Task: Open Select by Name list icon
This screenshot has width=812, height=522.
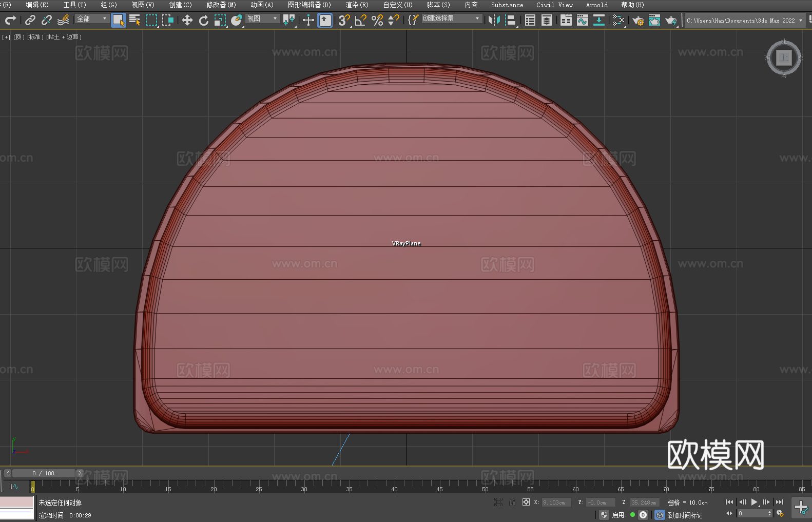Action: pyautogui.click(x=135, y=20)
